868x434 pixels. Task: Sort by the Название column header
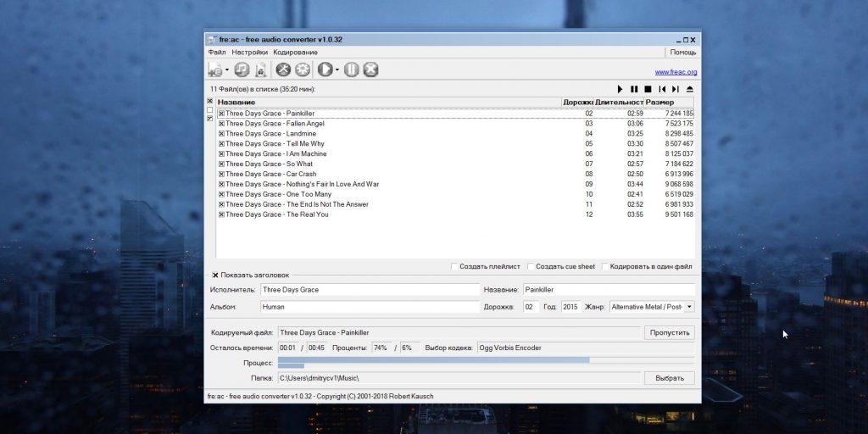[388, 103]
